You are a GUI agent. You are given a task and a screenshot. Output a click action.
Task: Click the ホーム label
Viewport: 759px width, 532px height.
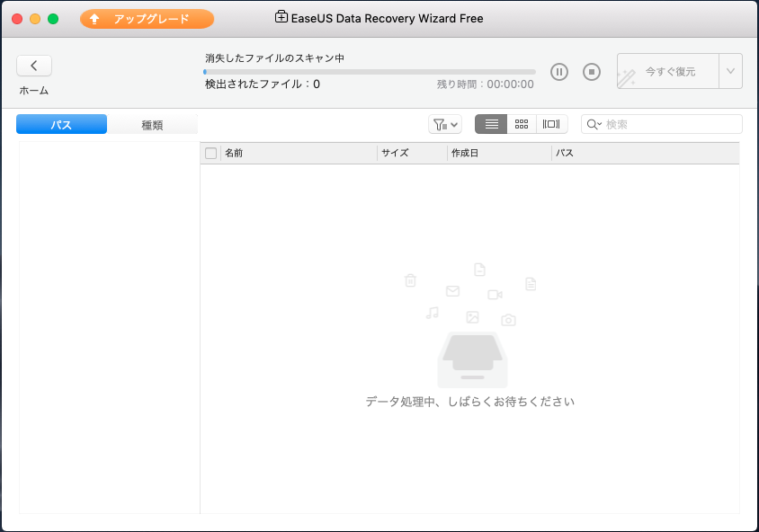click(34, 91)
